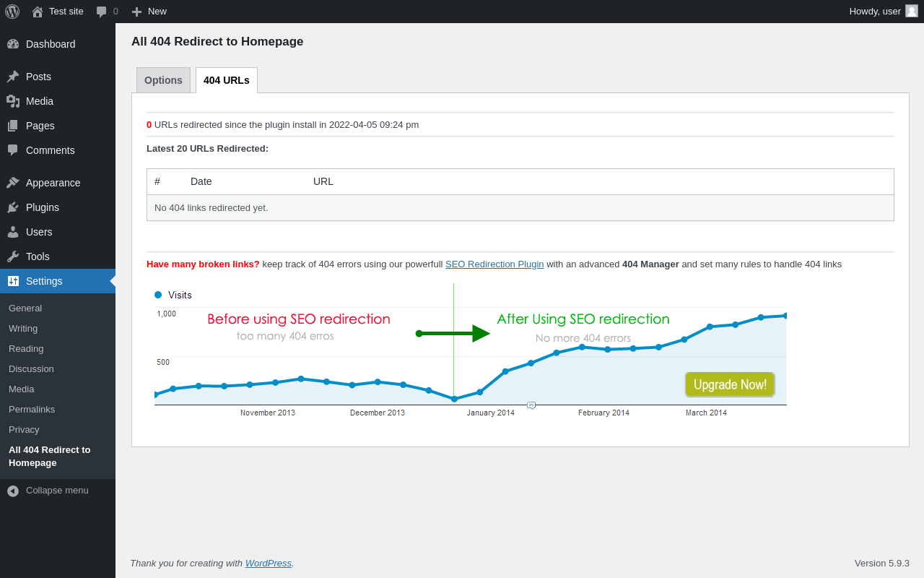
Task: Click the Plugins plug icon
Action: tap(13, 207)
